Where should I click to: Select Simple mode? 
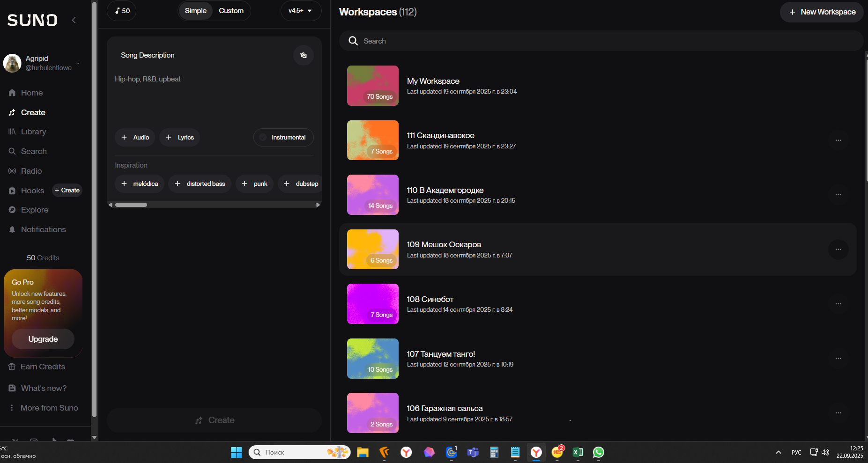(x=195, y=11)
